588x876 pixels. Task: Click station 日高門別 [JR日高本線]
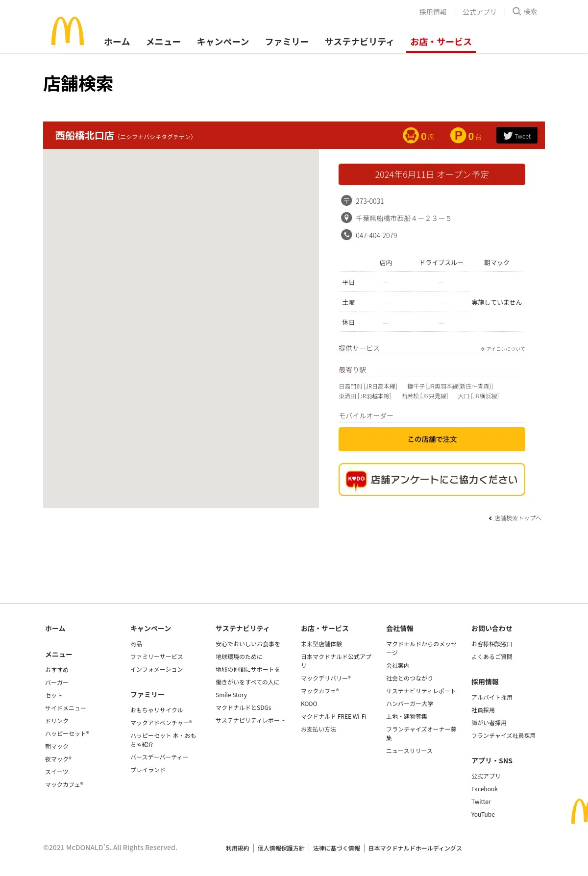368,386
